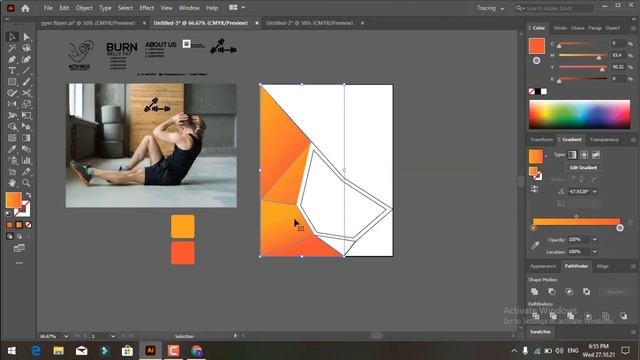640x360 pixels.
Task: Select the Zoom magnifier tool
Action: (27, 182)
